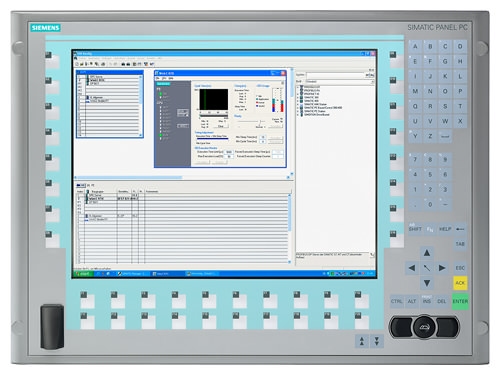Image resolution: width=500 pixels, height=375 pixels.
Task: Click the green ENTER key
Action: click(x=460, y=301)
